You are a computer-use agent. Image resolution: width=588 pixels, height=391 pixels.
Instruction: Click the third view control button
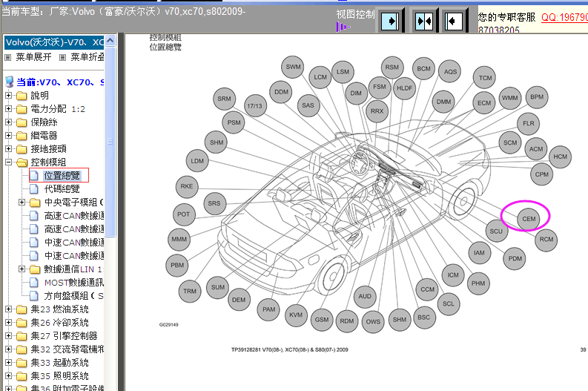[x=455, y=21]
